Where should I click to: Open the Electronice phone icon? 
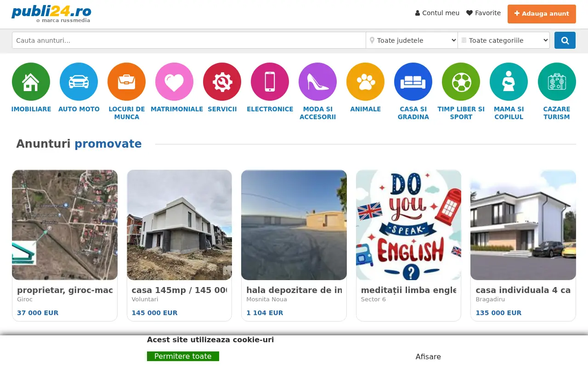click(x=270, y=82)
